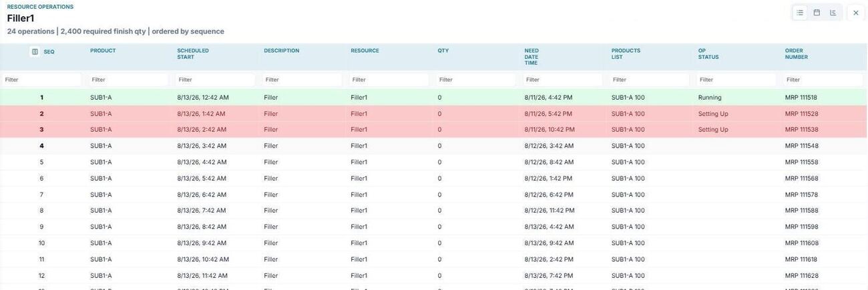Sort by the RESOURCE column header
The height and width of the screenshot is (290, 868).
(365, 51)
